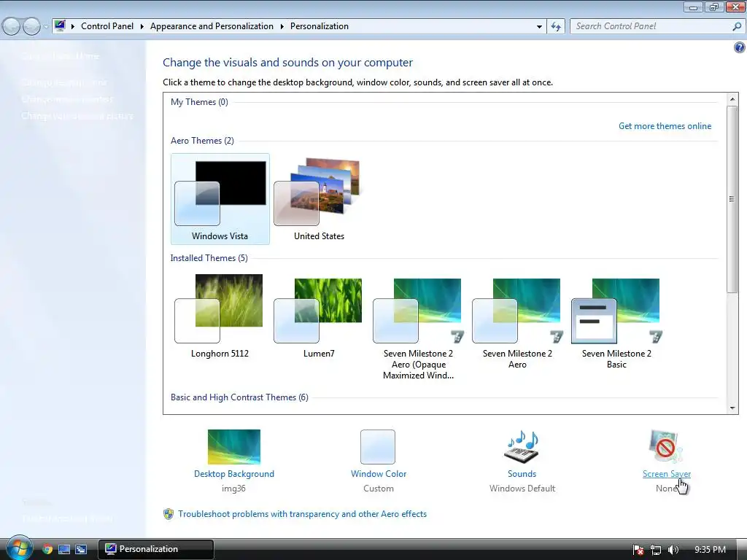This screenshot has height=560, width=747.
Task: Expand arrow after Appearance and Personalization breadcrumb
Action: coord(282,26)
